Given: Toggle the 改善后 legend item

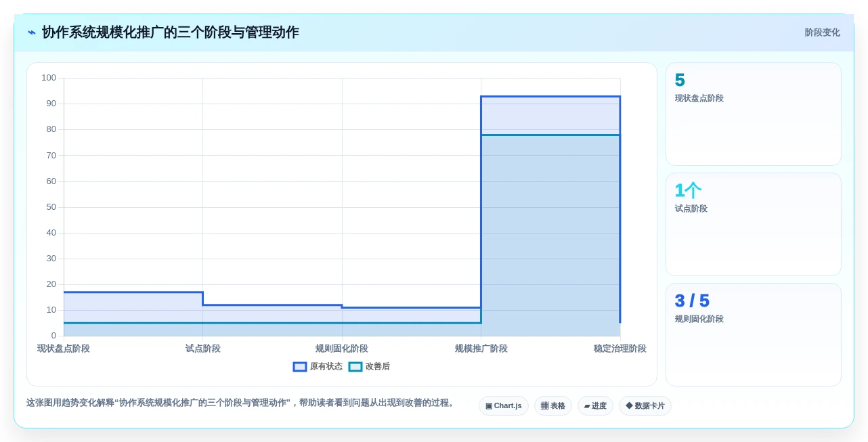Looking at the screenshot, I should tap(369, 367).
